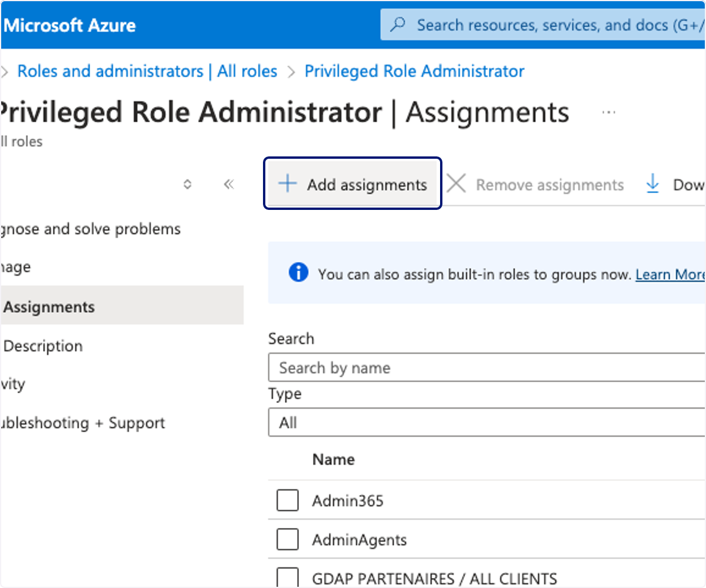Viewport: 706px width, 588px height.
Task: Open Diagnose and solve problems menu item
Action: 90,229
